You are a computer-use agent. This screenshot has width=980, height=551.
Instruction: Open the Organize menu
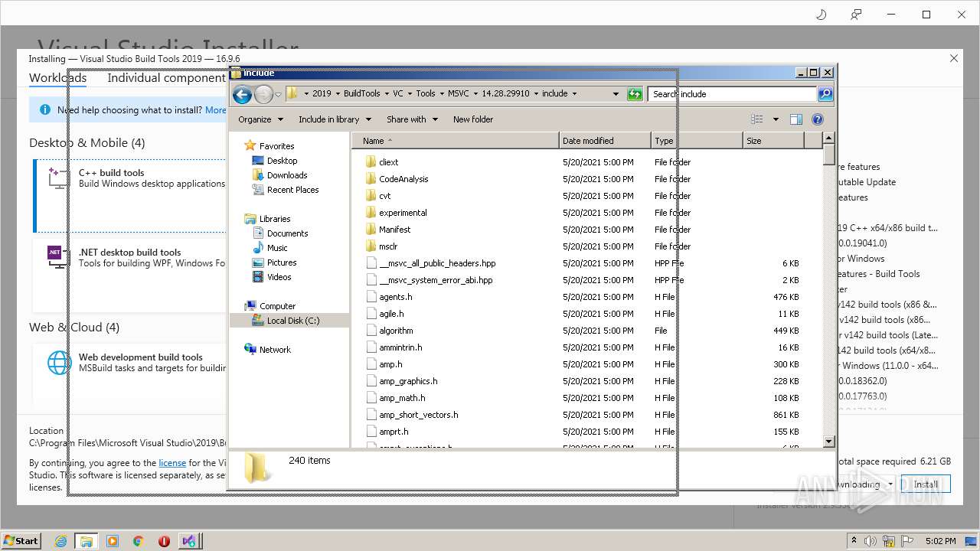pyautogui.click(x=260, y=119)
